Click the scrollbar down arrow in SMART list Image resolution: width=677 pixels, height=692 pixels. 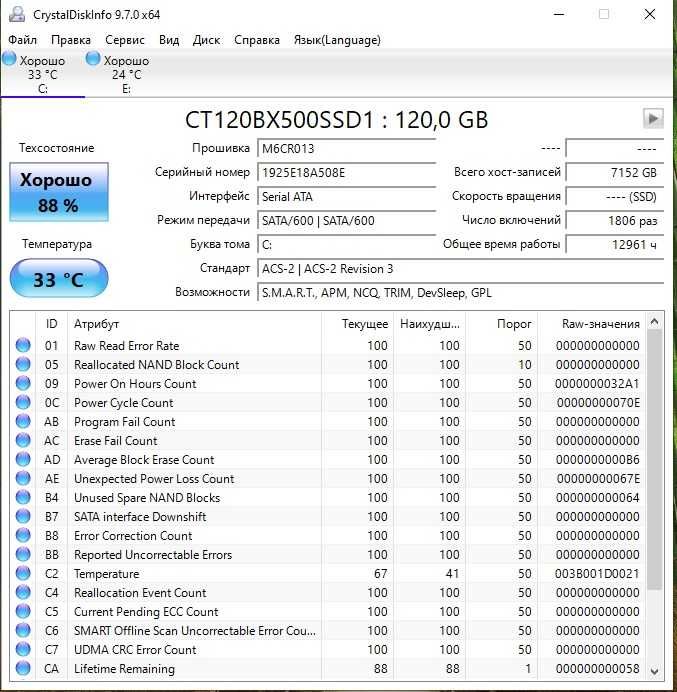pos(654,671)
